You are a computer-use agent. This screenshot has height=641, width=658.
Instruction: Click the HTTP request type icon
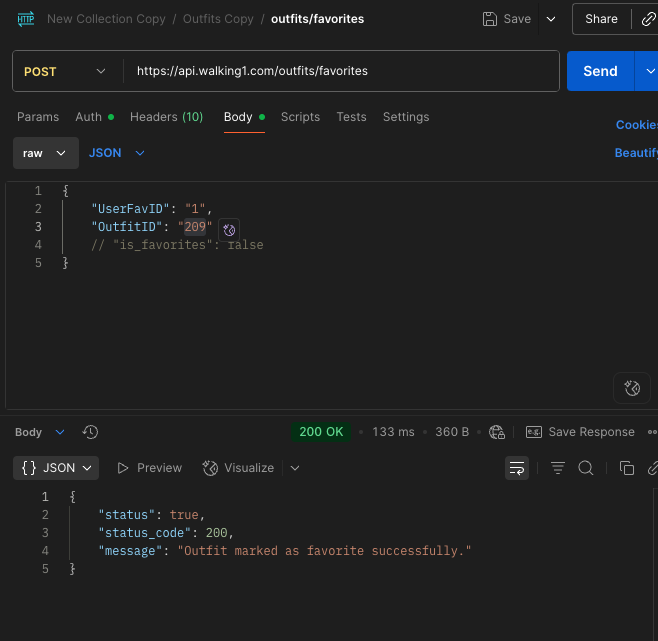26,19
